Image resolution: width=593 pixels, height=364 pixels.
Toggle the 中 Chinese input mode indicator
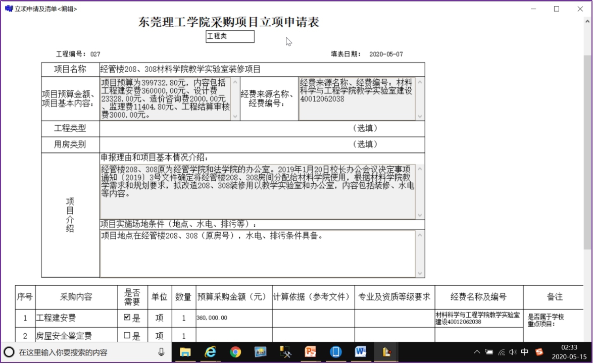[x=525, y=352]
